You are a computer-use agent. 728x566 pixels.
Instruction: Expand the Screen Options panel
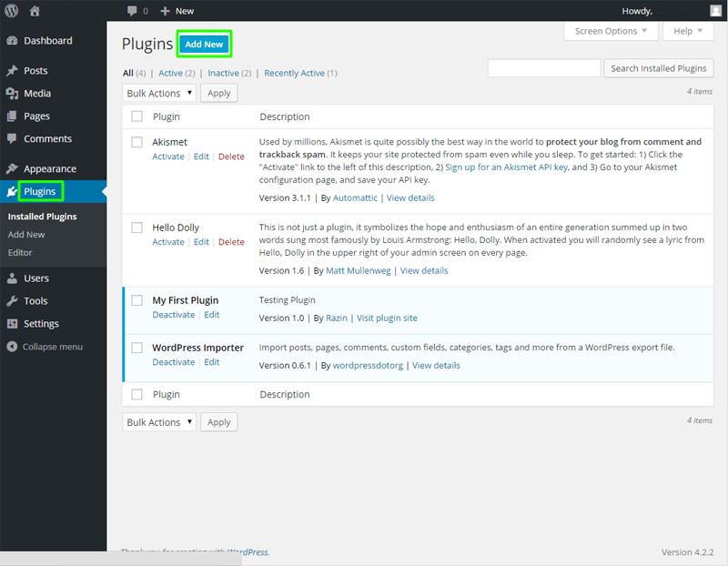click(611, 31)
